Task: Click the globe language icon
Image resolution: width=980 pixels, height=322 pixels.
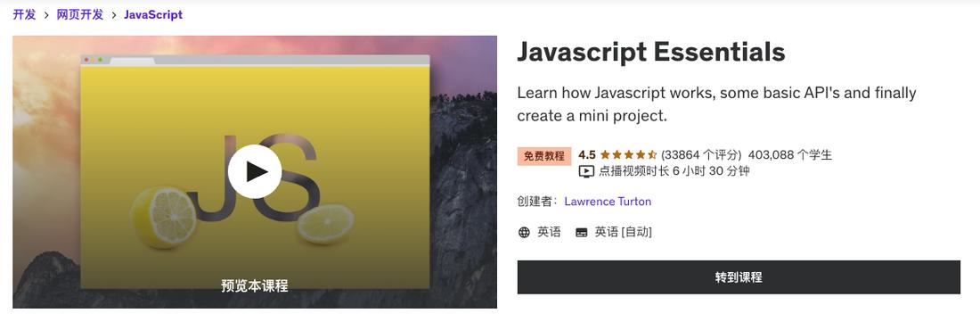Action: pyautogui.click(x=525, y=233)
